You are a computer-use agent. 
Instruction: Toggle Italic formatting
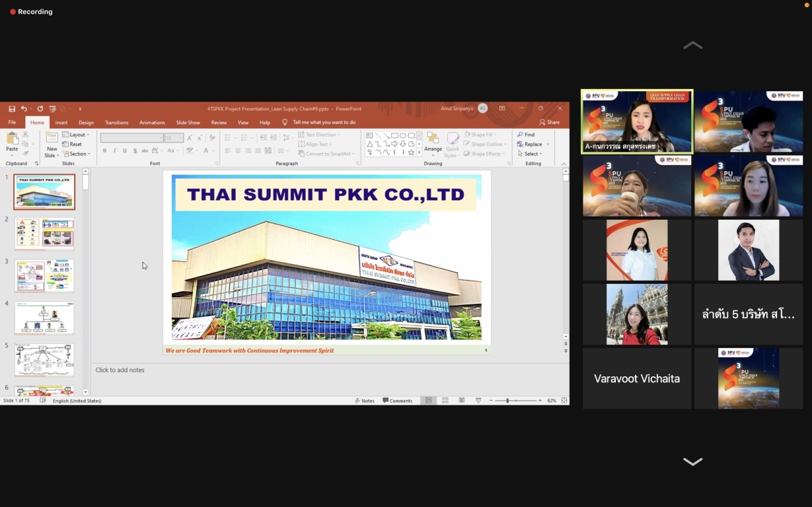(114, 151)
